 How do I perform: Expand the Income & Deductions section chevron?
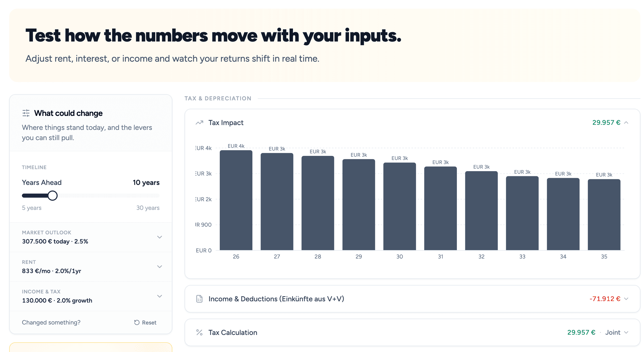click(x=626, y=299)
